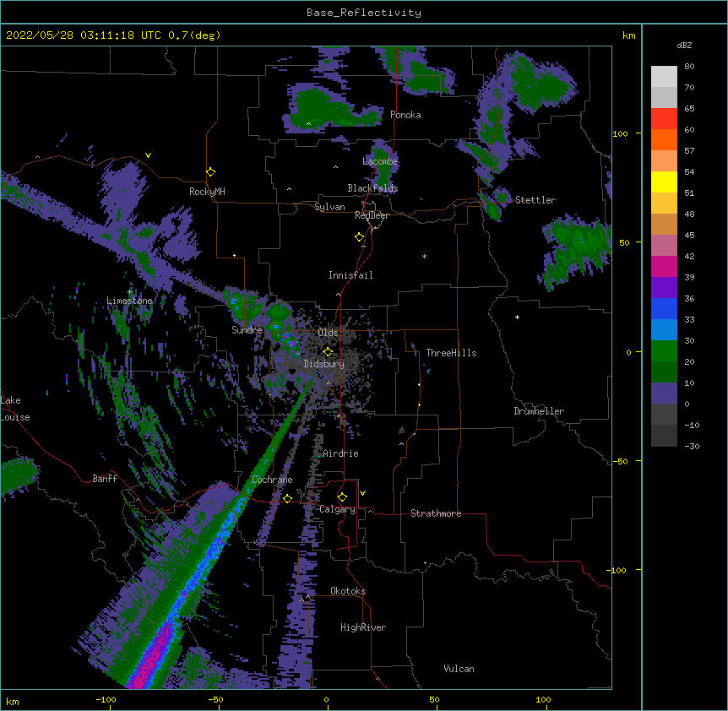Click the yellow diamond marker below Cochrane
The image size is (728, 711).
point(287,498)
